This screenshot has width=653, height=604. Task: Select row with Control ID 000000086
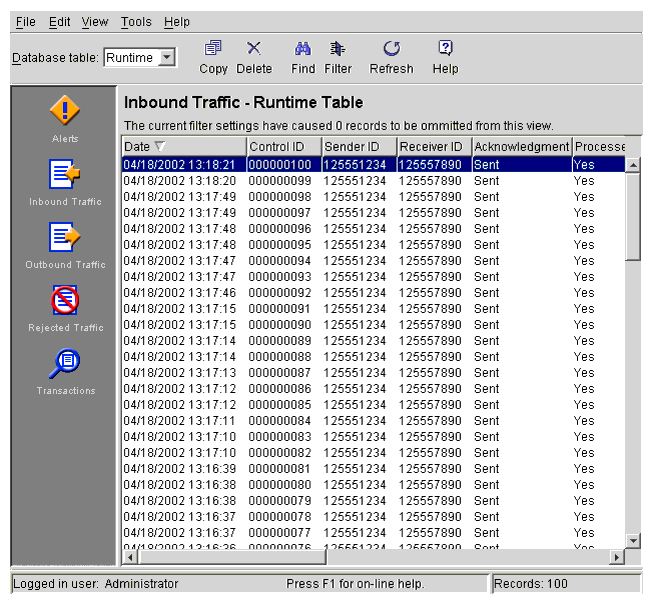(x=374, y=389)
